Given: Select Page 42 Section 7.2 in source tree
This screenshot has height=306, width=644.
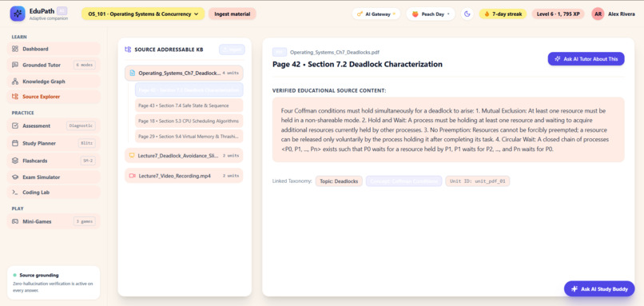Looking at the screenshot, I should click(x=189, y=90).
